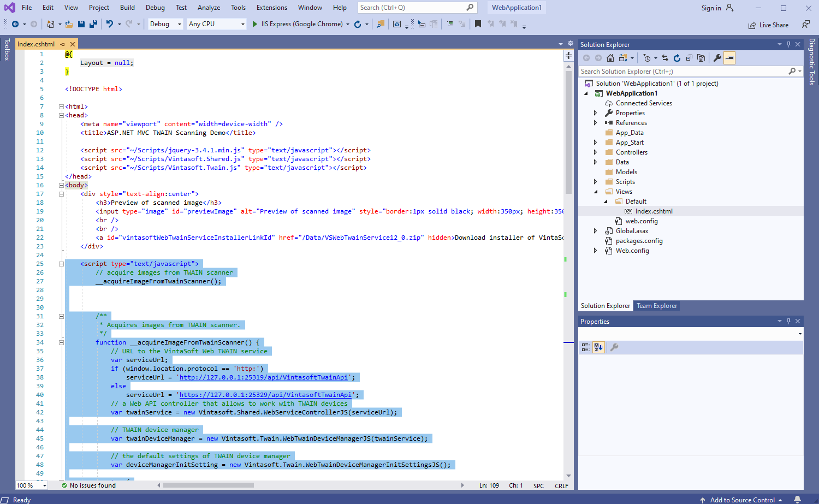This screenshot has height=504, width=819.
Task: Open the Diagnostic Tools side tab
Action: 812,62
